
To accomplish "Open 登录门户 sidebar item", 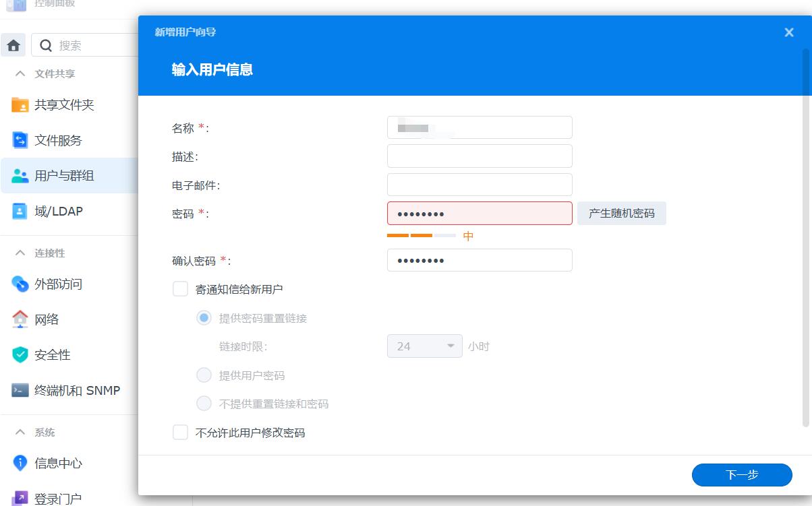I will pos(57,499).
